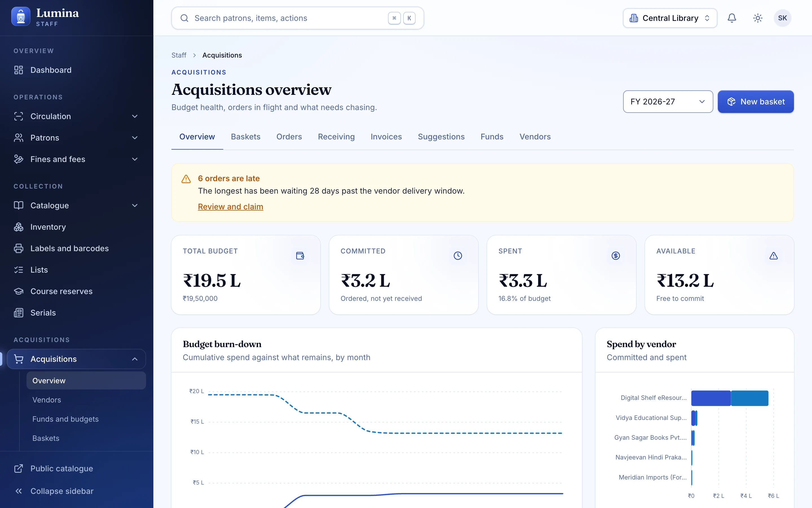Select Funds and budgets submenu item
812x508 pixels.
pos(86,419)
